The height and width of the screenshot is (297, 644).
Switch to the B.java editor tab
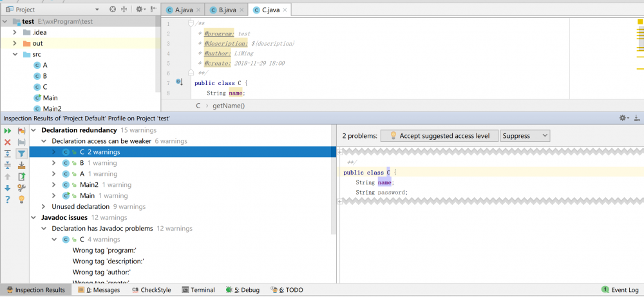227,10
